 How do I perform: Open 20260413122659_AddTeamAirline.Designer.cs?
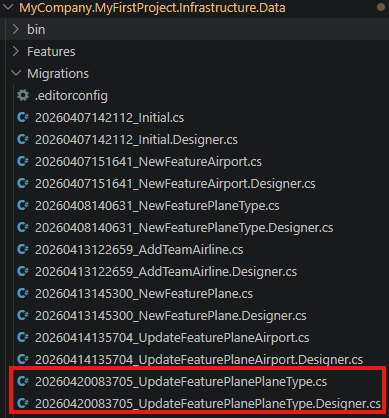[x=166, y=272]
